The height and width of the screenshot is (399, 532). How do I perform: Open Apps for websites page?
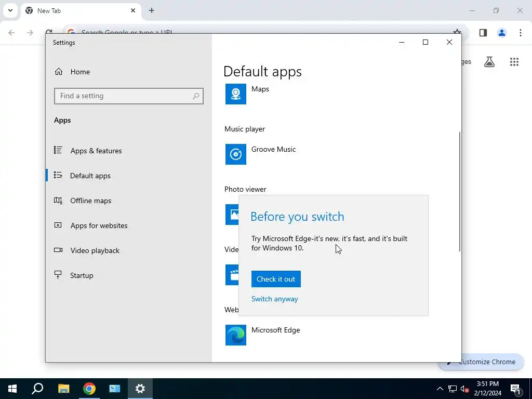[x=91, y=225]
